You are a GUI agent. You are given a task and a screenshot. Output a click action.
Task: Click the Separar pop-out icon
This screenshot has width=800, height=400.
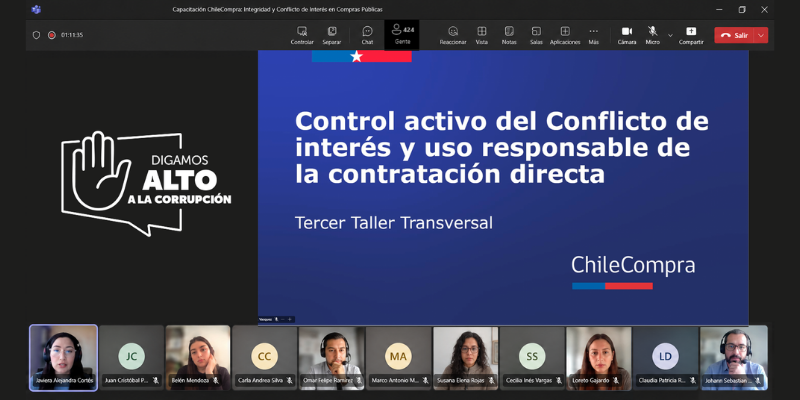(x=332, y=31)
